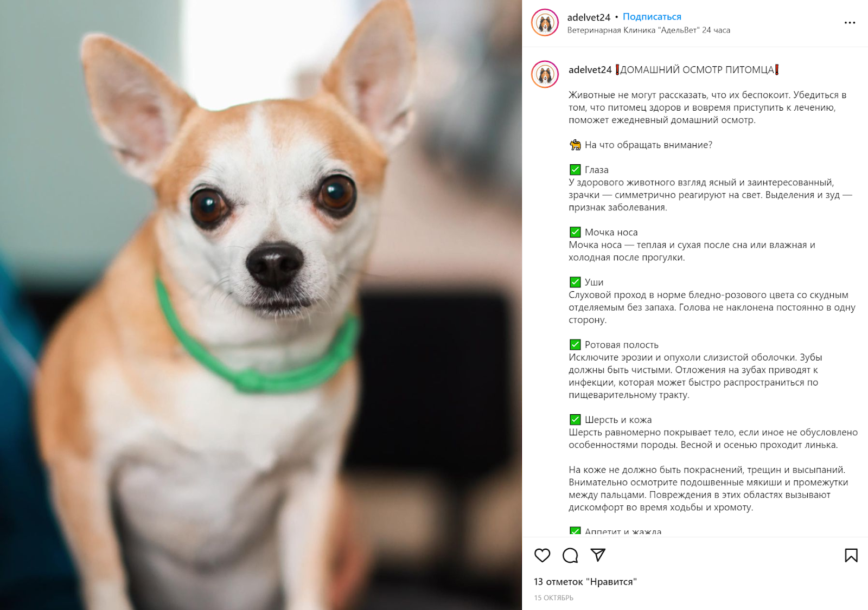This screenshot has width=868, height=610.
Task: View who liked via '13 отметок Нравится'
Action: coord(585,582)
